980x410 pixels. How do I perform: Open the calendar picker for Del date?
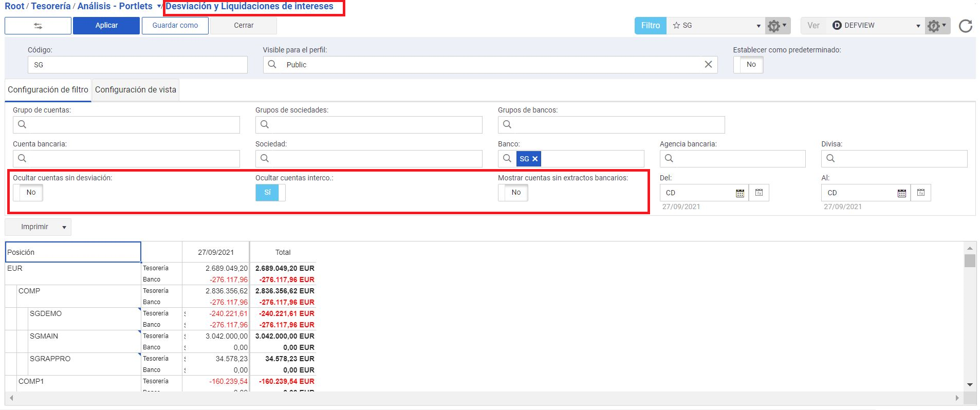(740, 193)
